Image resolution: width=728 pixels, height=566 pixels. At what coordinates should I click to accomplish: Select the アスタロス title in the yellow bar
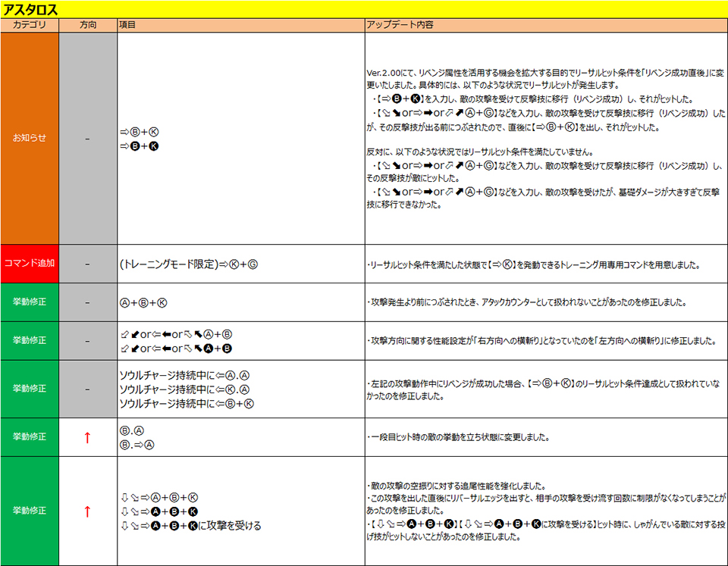[x=30, y=9]
